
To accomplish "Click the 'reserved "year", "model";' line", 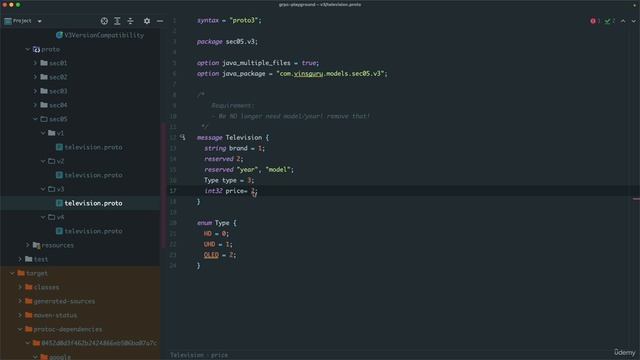I will click(249, 169).
